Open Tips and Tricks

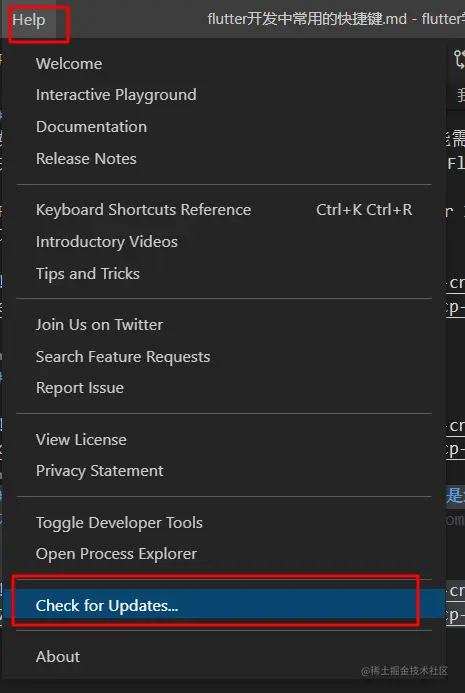224,274
